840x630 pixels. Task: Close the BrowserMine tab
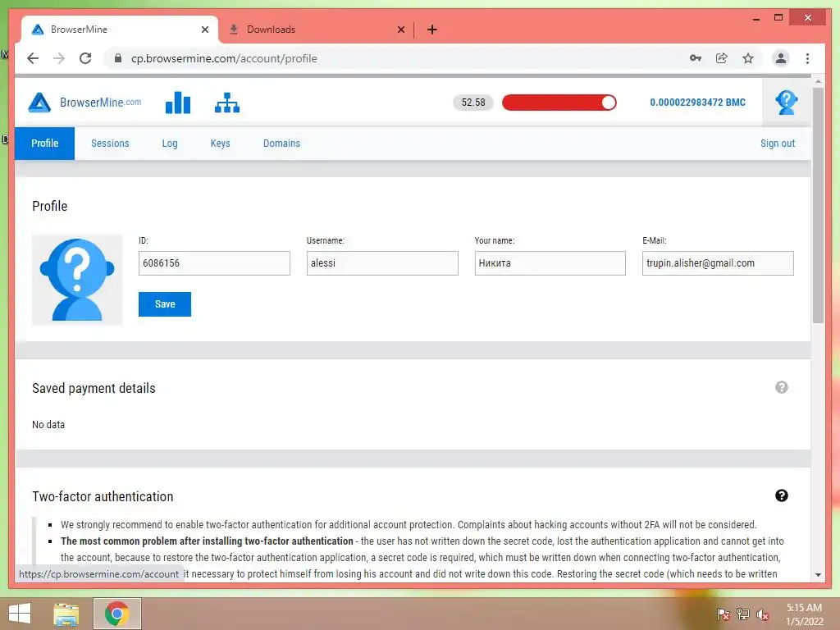[x=204, y=30]
